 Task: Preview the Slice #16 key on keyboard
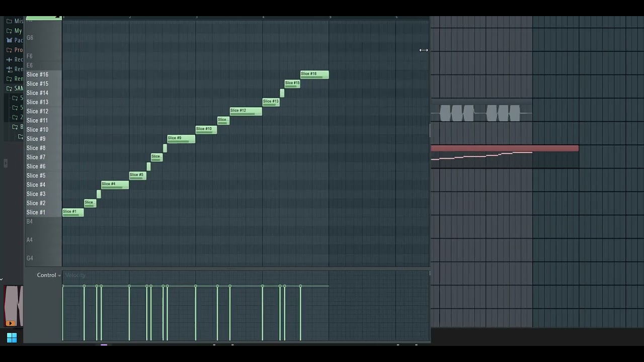click(x=44, y=74)
